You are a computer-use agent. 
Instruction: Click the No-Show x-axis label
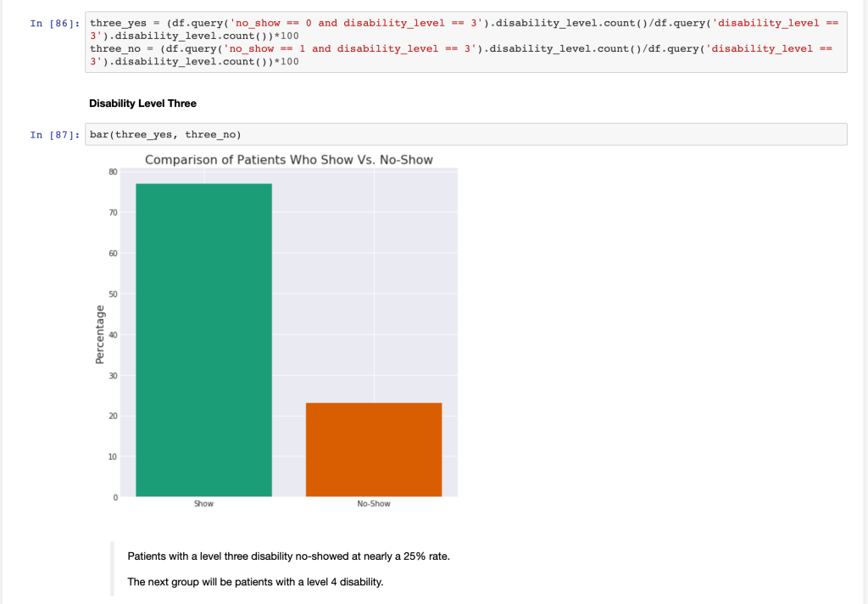click(374, 504)
